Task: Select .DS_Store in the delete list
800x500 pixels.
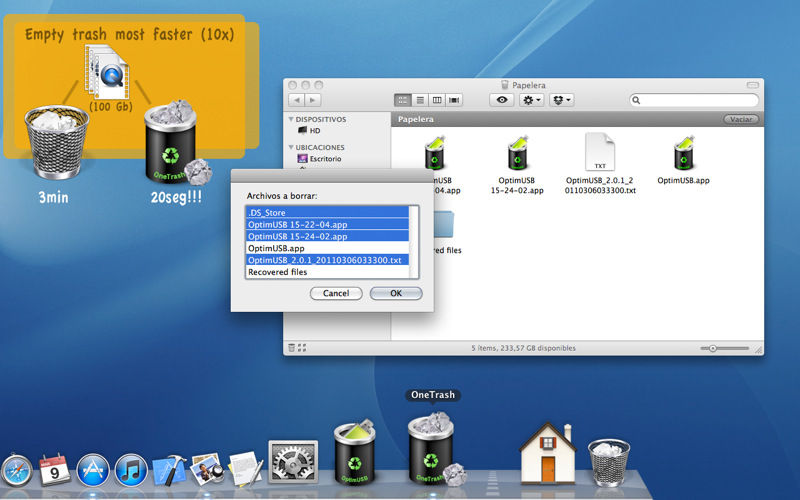Action: tap(328, 212)
